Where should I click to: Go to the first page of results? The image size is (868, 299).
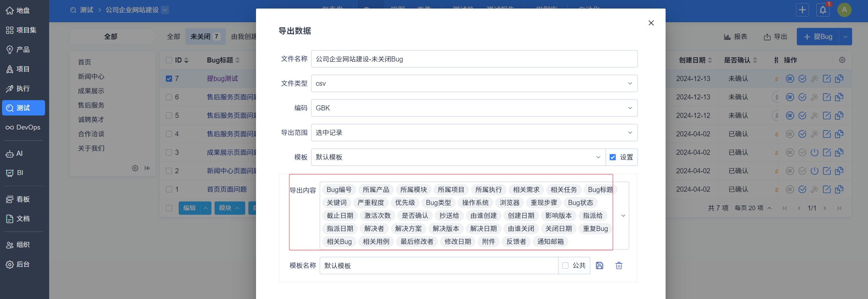click(785, 208)
